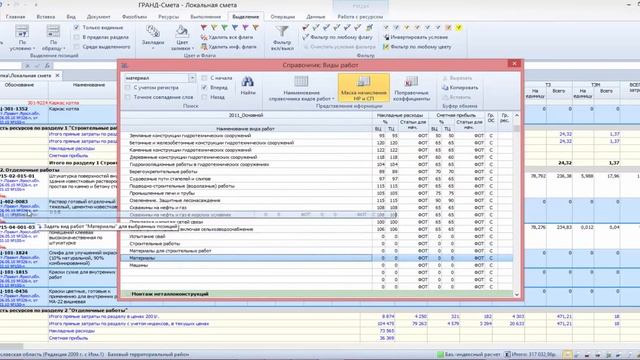This screenshot has height=360, width=640.
Task: Click the green flag icon in ribbon
Action: [x=224, y=28]
